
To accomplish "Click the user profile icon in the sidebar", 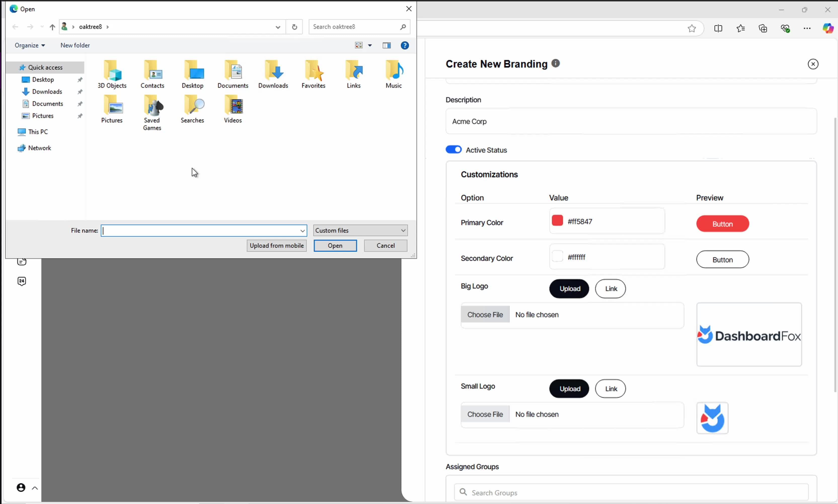I will 21,487.
